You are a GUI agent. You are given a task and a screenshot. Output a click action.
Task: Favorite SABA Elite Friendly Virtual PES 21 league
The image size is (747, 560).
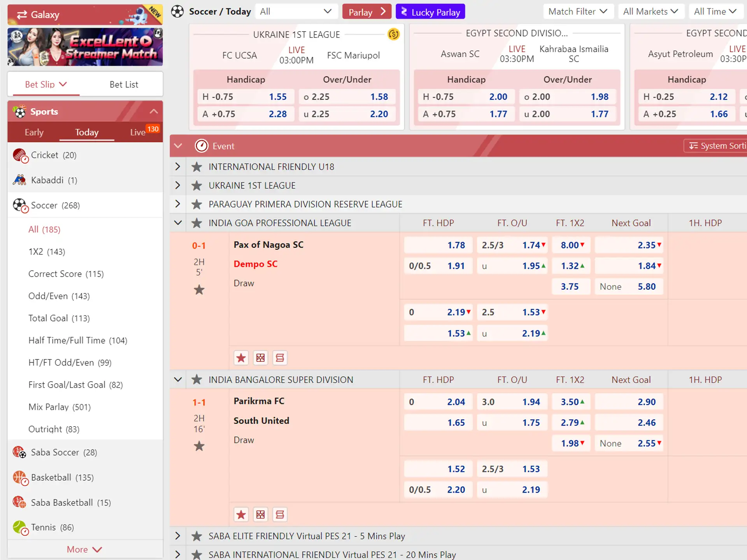[197, 536]
